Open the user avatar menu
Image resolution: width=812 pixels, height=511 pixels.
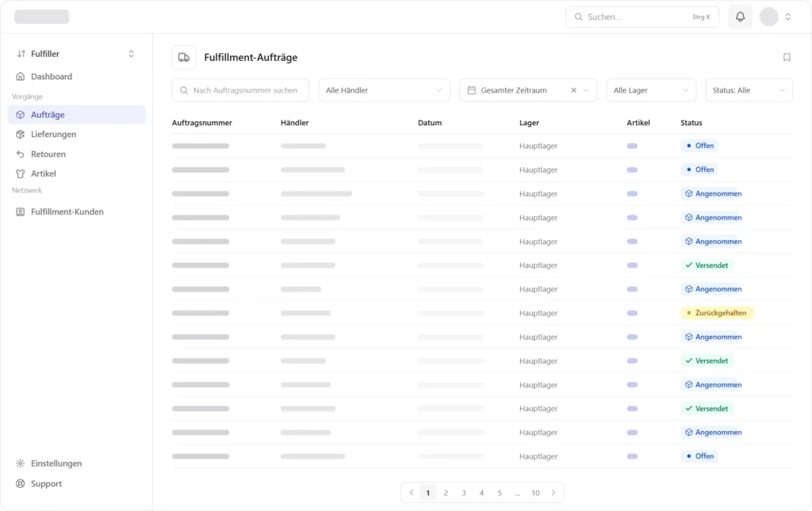point(768,17)
